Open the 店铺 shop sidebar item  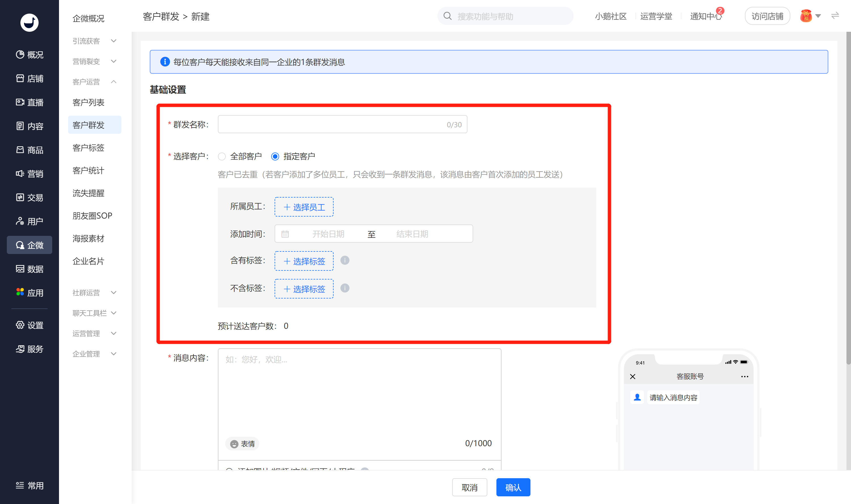click(x=30, y=79)
